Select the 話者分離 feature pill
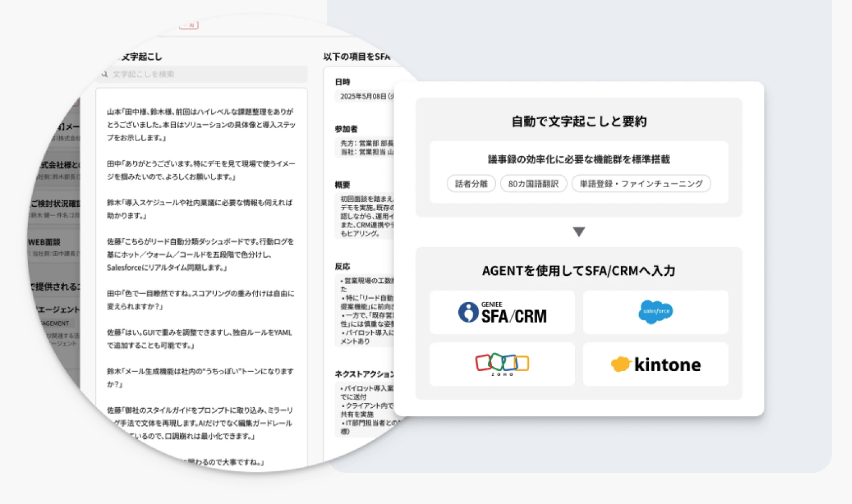852x504 pixels. coord(471,183)
